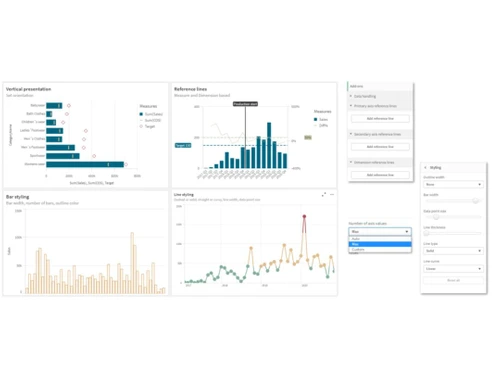Screen dimensions: 500x375
Task: Select the Sportswear bar
Action: pos(63,156)
